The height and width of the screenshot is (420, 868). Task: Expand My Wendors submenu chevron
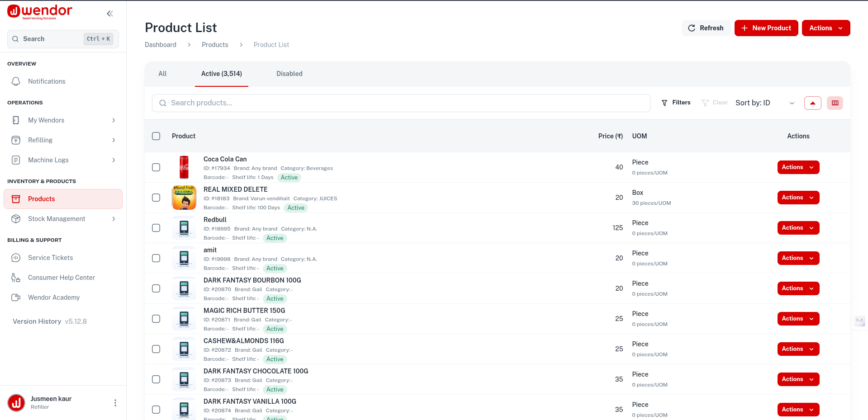click(x=114, y=120)
